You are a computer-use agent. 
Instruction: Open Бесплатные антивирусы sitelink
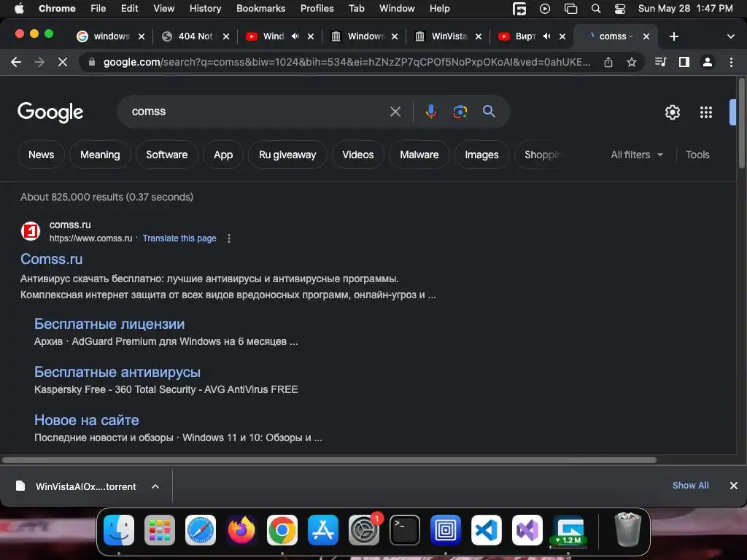tap(117, 372)
